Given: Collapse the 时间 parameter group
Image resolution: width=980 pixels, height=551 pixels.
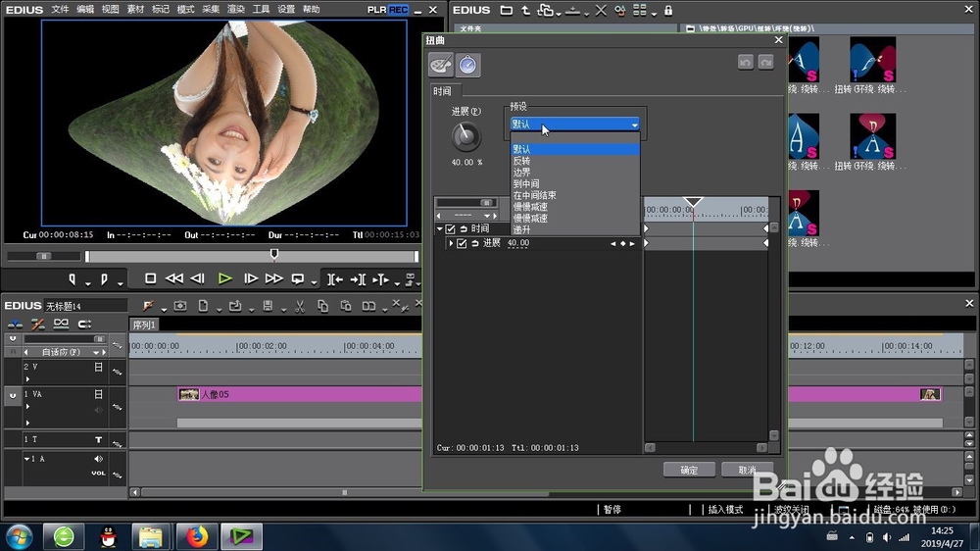Looking at the screenshot, I should [x=440, y=228].
